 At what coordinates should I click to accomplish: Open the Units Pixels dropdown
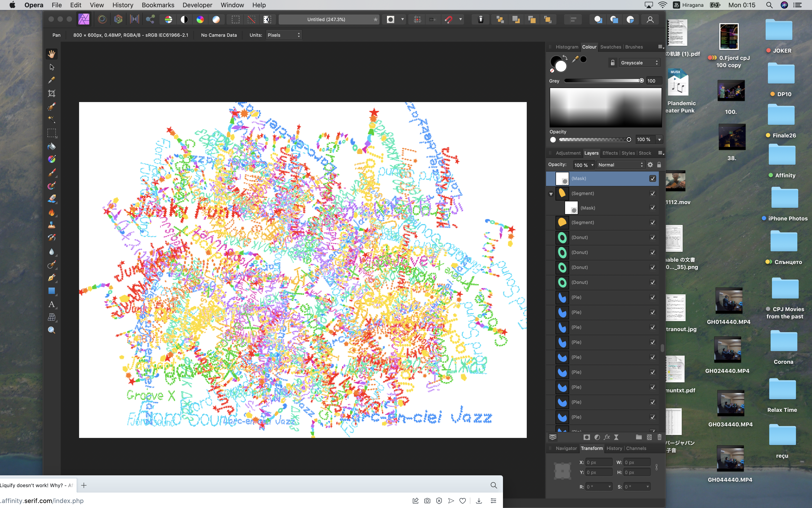coord(284,35)
